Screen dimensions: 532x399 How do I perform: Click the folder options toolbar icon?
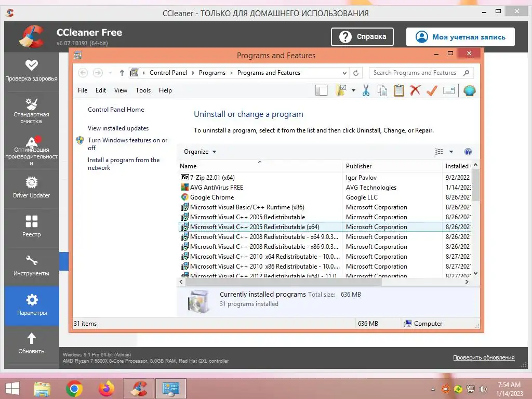point(341,90)
